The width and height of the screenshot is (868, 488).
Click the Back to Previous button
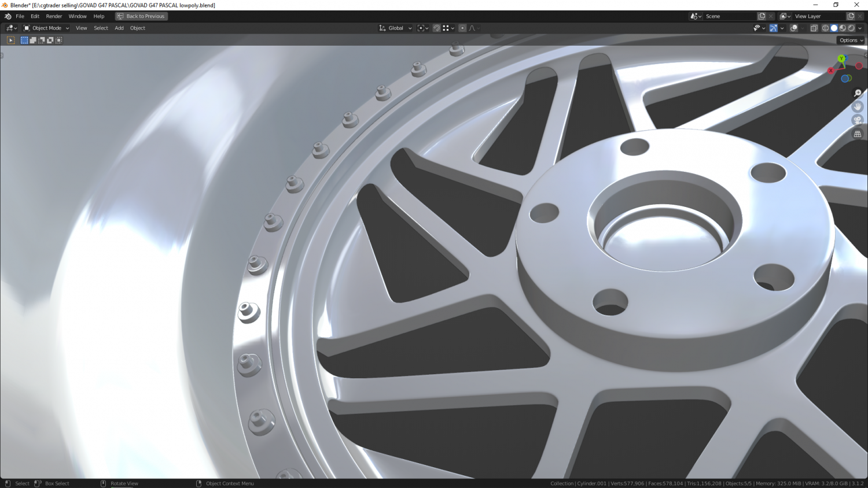point(141,16)
